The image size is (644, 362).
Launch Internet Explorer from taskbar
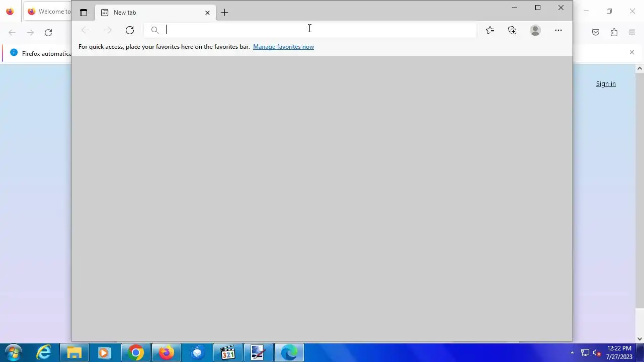click(44, 353)
